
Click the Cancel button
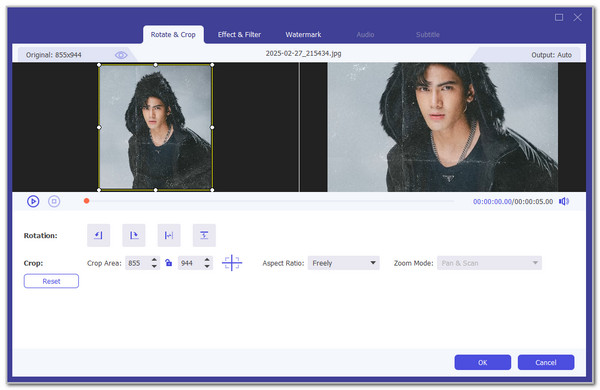[546, 362]
